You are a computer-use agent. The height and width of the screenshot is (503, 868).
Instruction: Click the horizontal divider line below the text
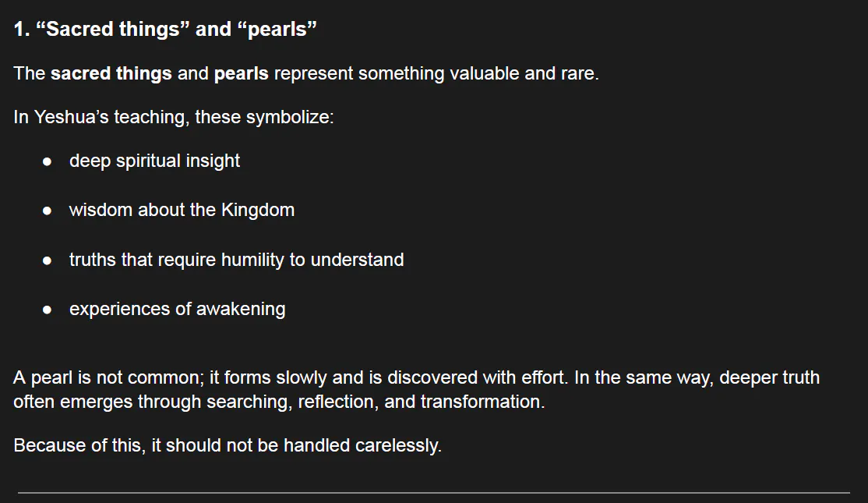pyautogui.click(x=433, y=492)
